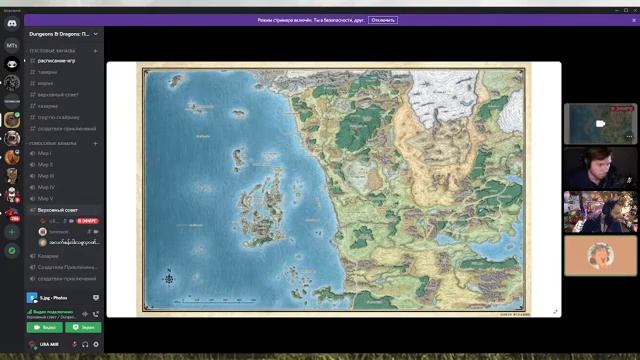
Task: Expand the map image to fullscreen
Action: pos(556,311)
